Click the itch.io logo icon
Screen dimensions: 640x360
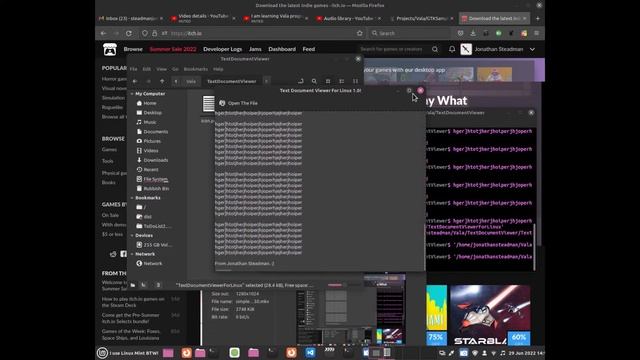109,49
